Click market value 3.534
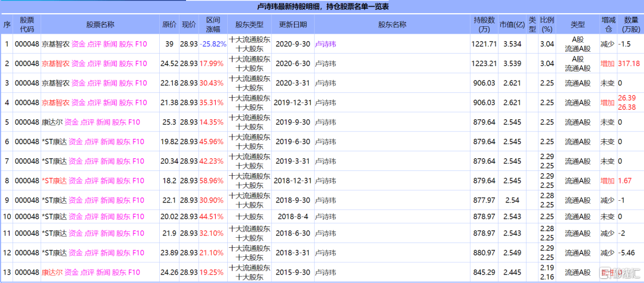 512,44
